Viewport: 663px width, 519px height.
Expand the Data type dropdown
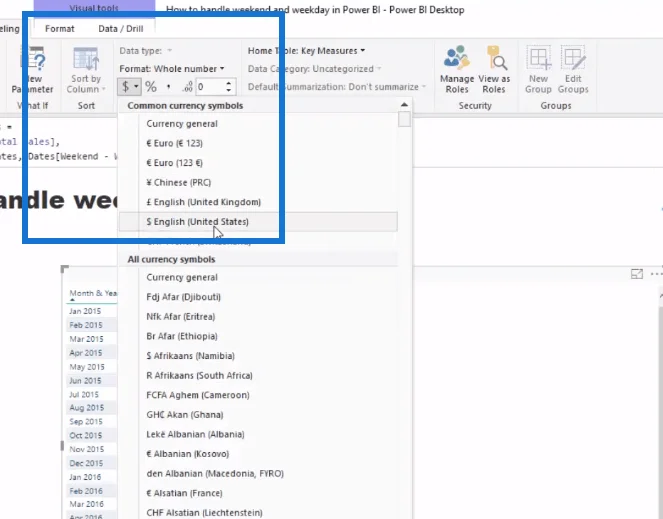pyautogui.click(x=145, y=51)
